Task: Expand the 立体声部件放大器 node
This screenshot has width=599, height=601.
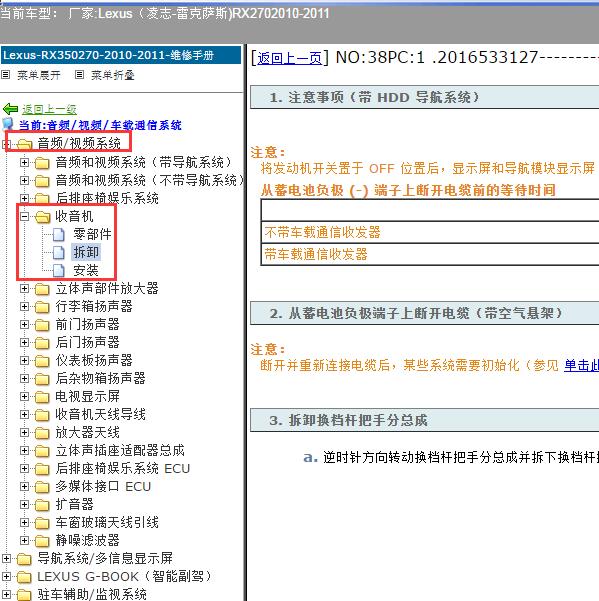Action: click(25, 288)
